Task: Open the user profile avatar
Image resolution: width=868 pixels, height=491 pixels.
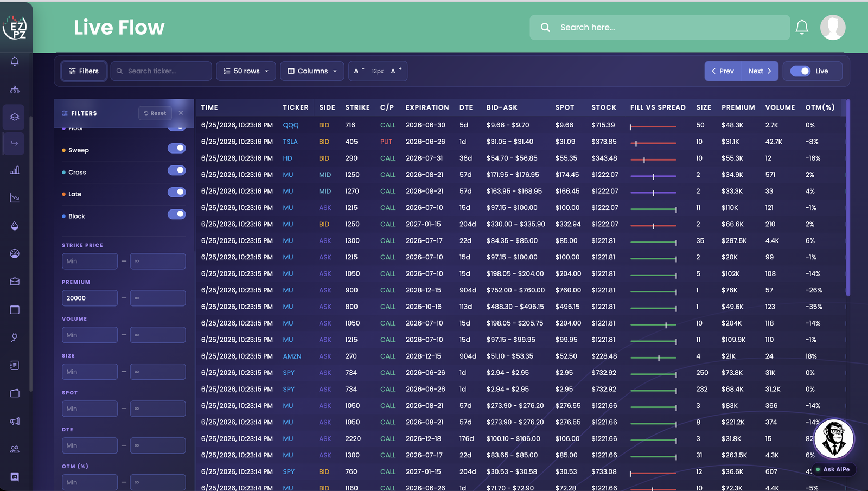Action: (833, 27)
